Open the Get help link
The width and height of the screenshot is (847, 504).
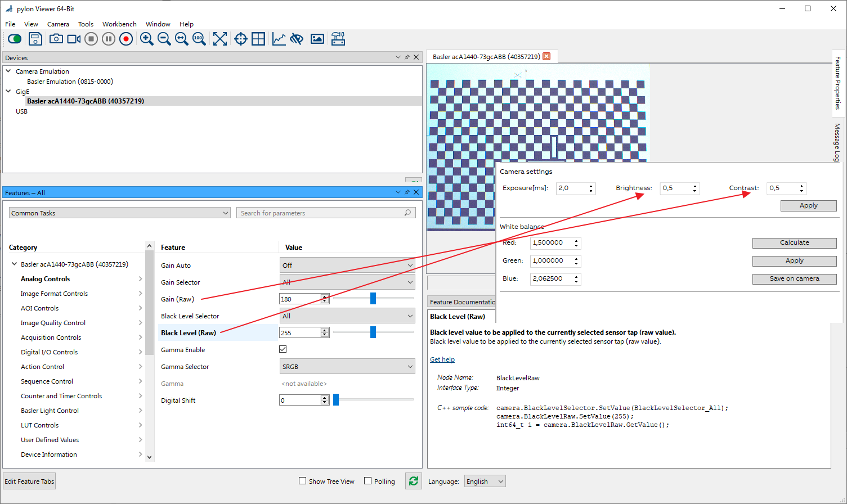click(442, 359)
